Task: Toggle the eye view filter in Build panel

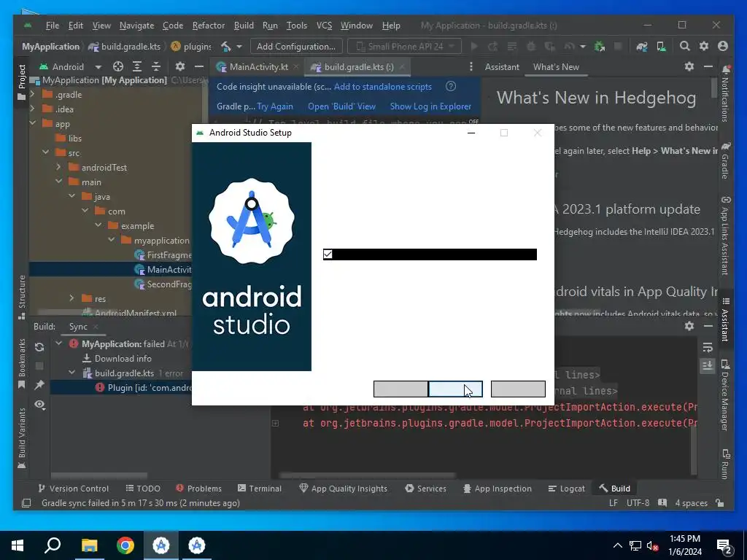Action: coord(39,404)
